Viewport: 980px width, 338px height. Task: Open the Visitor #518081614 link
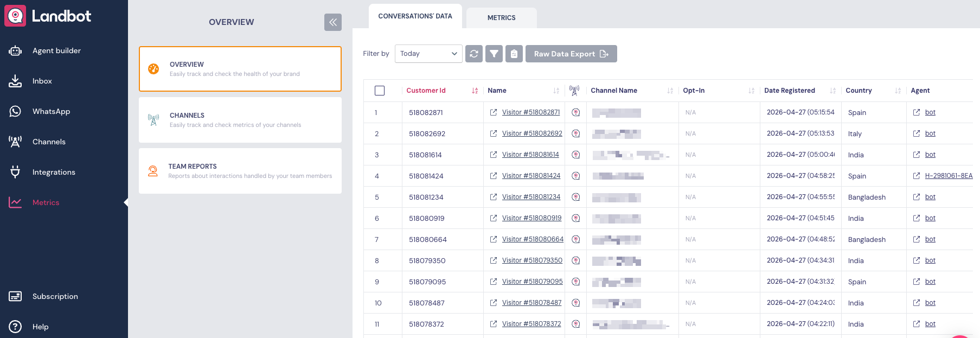[530, 155]
